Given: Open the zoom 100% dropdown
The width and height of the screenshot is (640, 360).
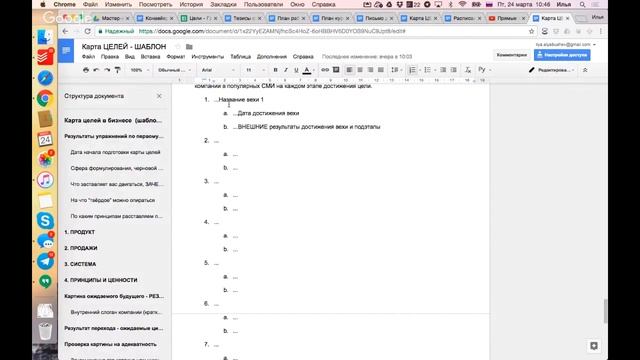Looking at the screenshot, I should pyautogui.click(x=139, y=70).
